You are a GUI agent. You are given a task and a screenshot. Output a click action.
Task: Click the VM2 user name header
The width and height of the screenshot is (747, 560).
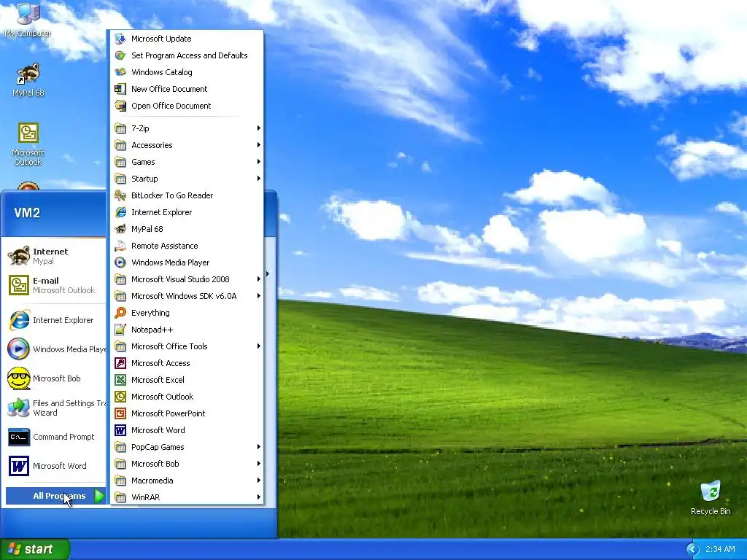tap(27, 213)
